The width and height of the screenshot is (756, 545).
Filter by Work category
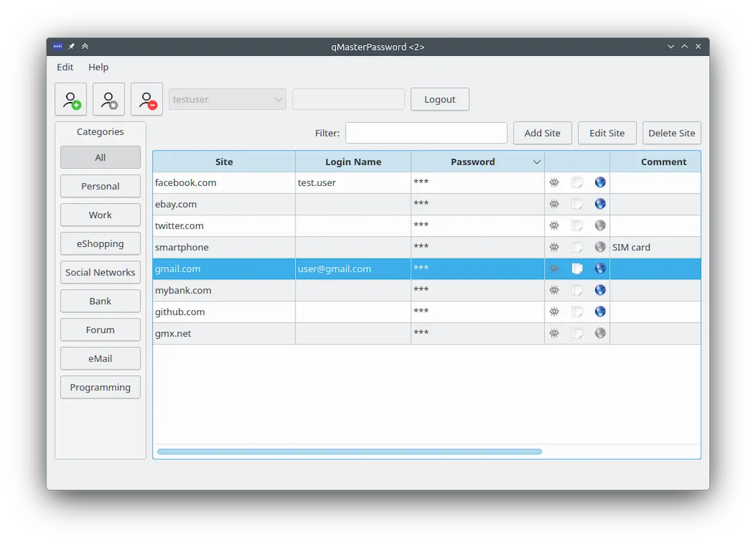100,215
